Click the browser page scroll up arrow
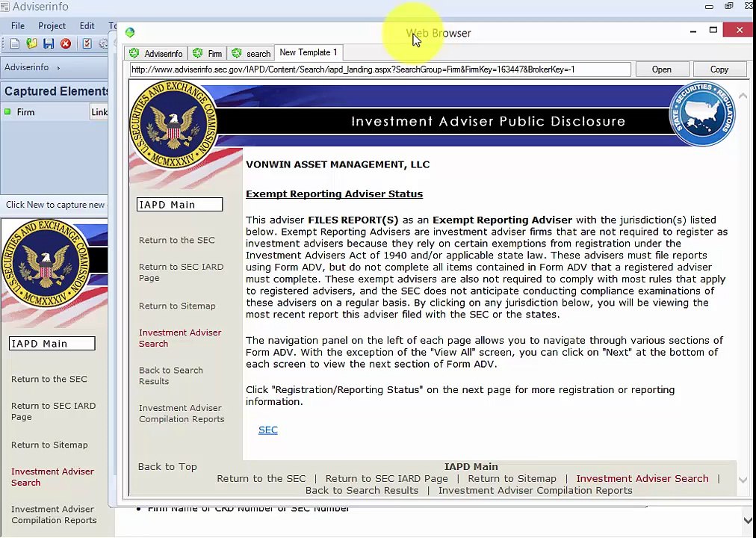This screenshot has width=756, height=538. tap(743, 96)
